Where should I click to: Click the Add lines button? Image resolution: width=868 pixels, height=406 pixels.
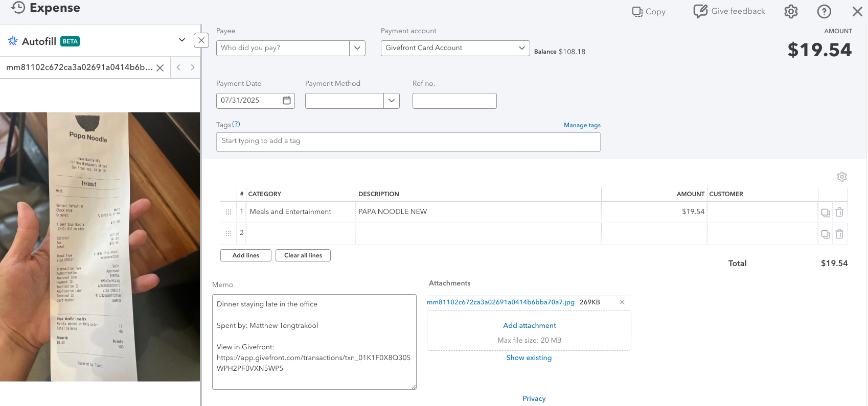pos(246,255)
